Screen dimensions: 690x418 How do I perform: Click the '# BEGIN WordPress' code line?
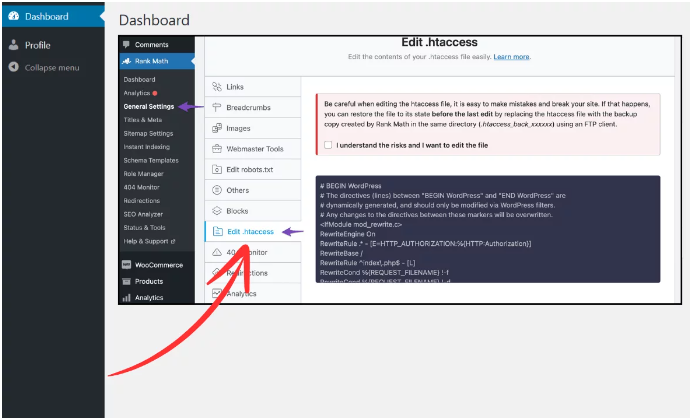point(351,186)
